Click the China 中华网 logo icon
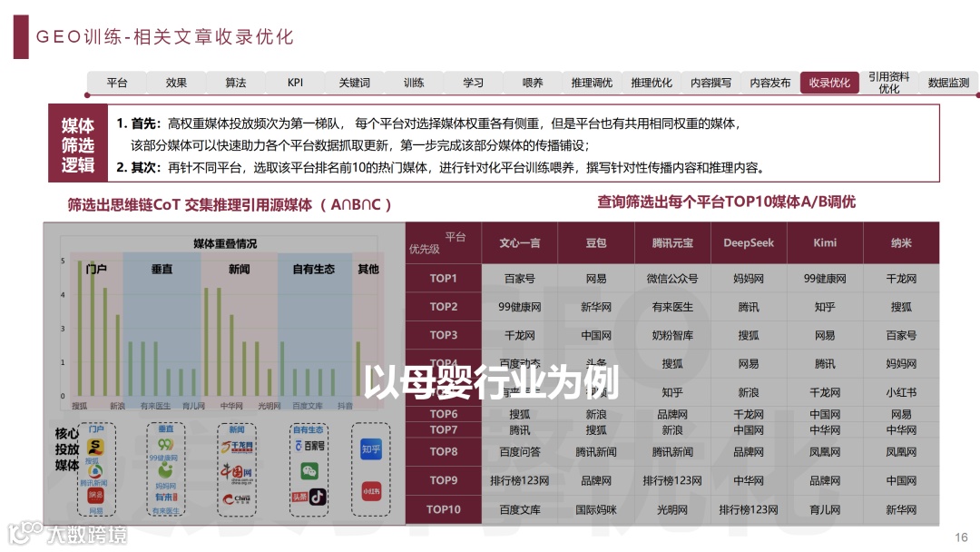This screenshot has height=552, width=980. (x=237, y=498)
